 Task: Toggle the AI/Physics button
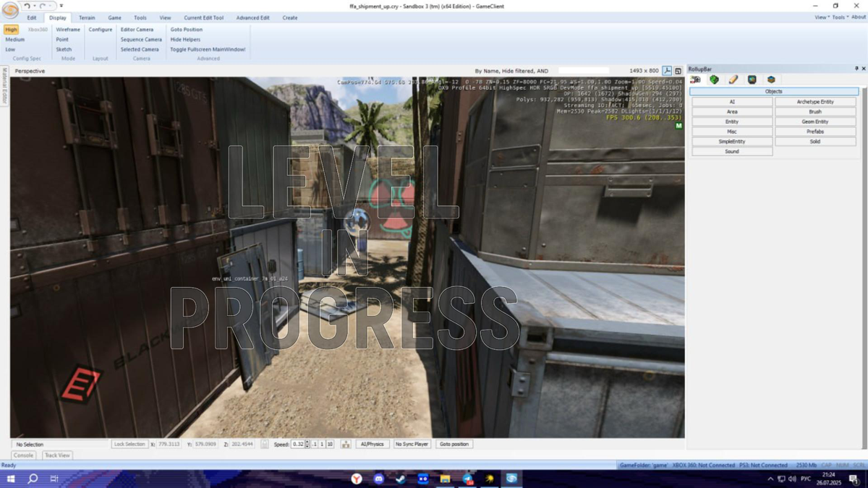pos(372,444)
